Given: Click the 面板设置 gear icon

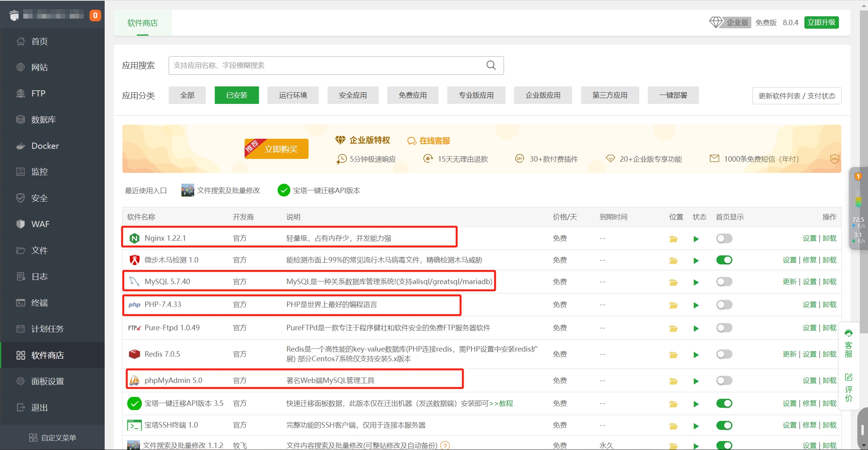Looking at the screenshot, I should tap(21, 381).
